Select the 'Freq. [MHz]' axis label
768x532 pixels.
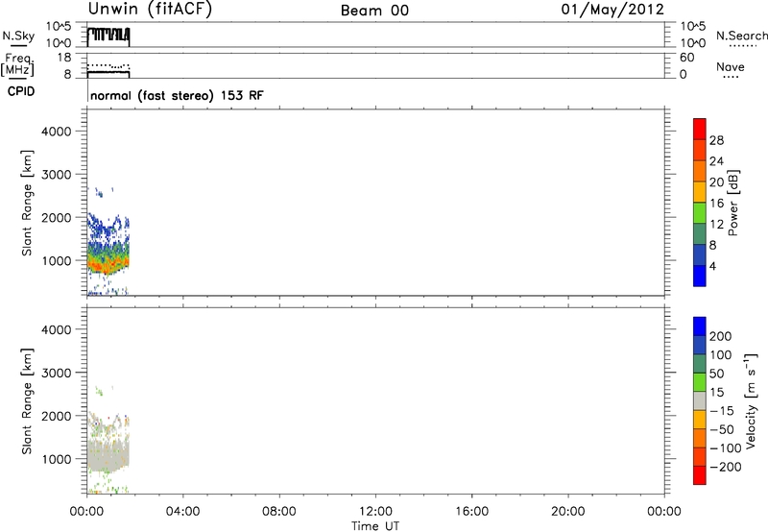point(18,64)
